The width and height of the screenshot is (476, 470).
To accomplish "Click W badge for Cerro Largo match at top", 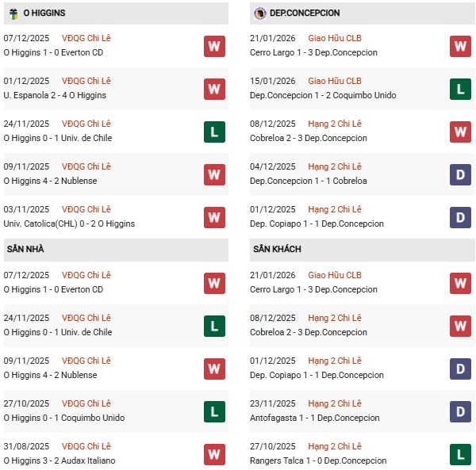I will (x=460, y=46).
